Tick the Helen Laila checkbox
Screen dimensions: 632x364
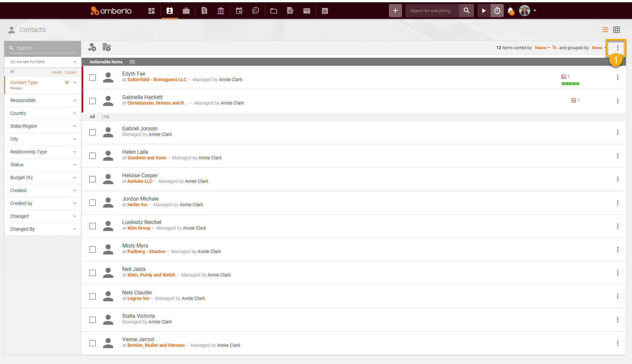[x=93, y=156]
